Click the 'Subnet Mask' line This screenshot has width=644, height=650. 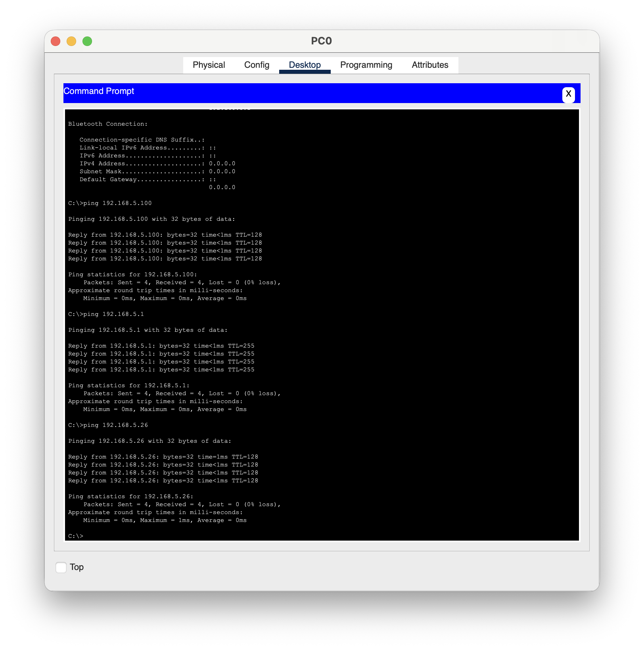click(x=157, y=171)
